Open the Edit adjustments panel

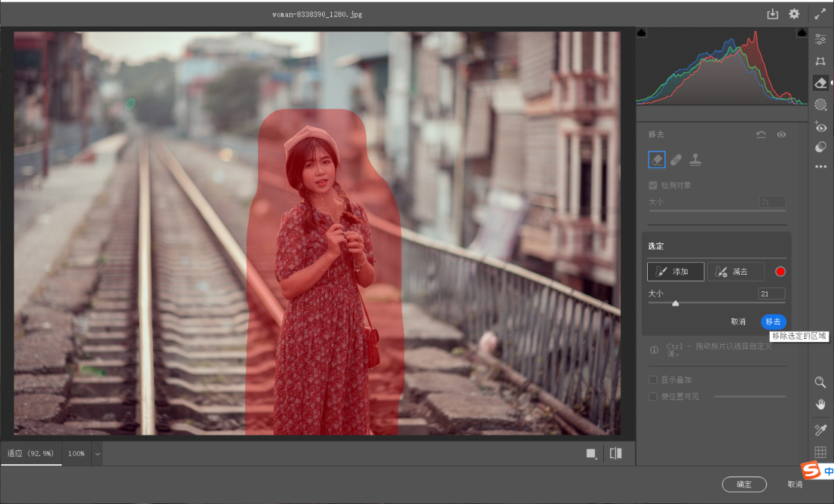820,37
